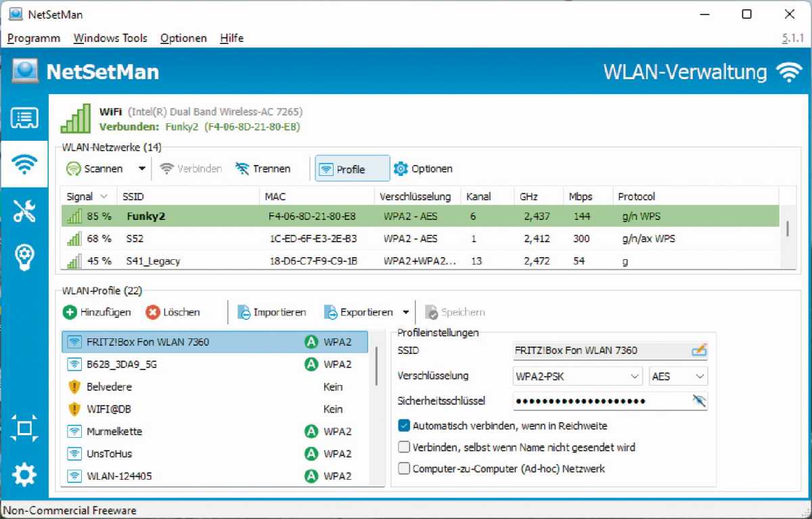Toggle security key visibility eye icon
The image size is (812, 519).
[x=699, y=401]
